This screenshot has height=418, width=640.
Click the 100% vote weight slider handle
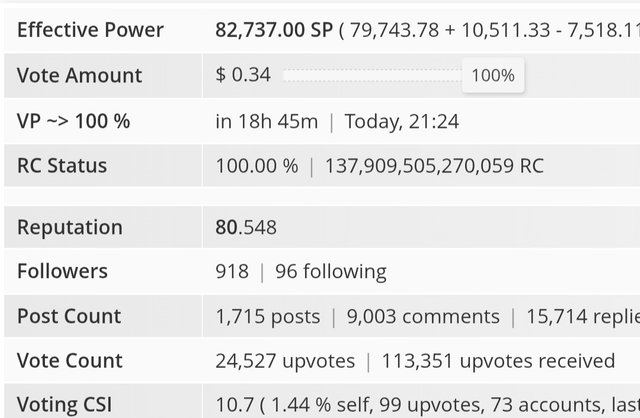[x=493, y=76]
